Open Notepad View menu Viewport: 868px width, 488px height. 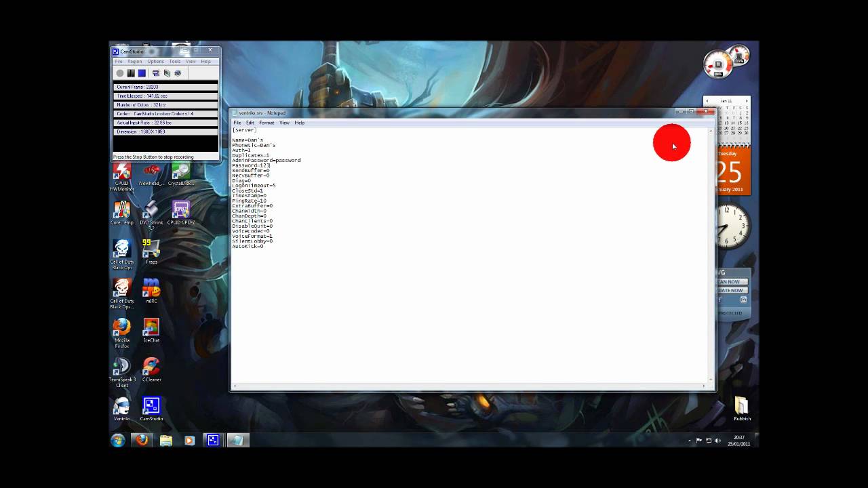click(285, 123)
